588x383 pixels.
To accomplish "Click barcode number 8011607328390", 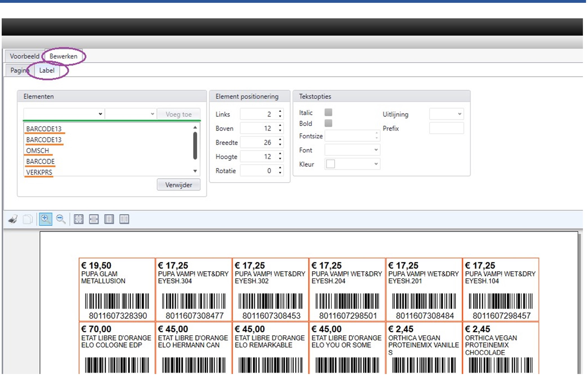I will 118,316.
